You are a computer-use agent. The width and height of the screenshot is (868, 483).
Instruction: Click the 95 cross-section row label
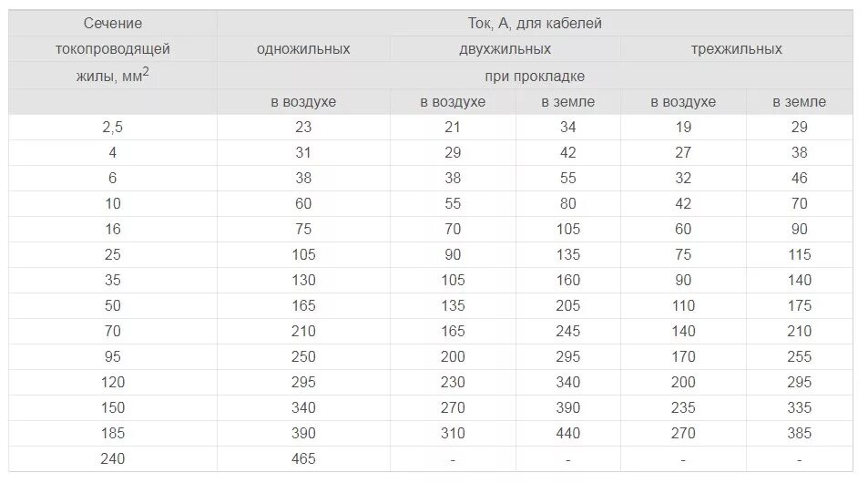click(x=112, y=356)
